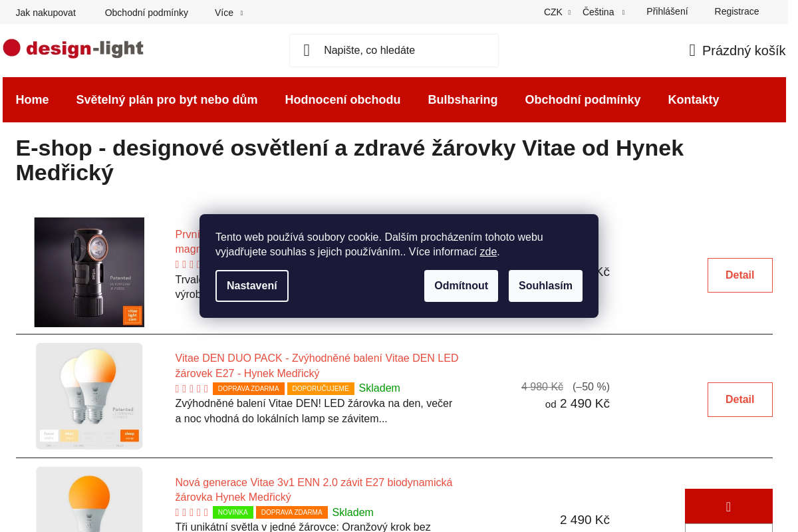Click DOPRAVA ZDARMA badge on DUO PACK
The height and width of the screenshot is (532, 798).
tap(249, 388)
